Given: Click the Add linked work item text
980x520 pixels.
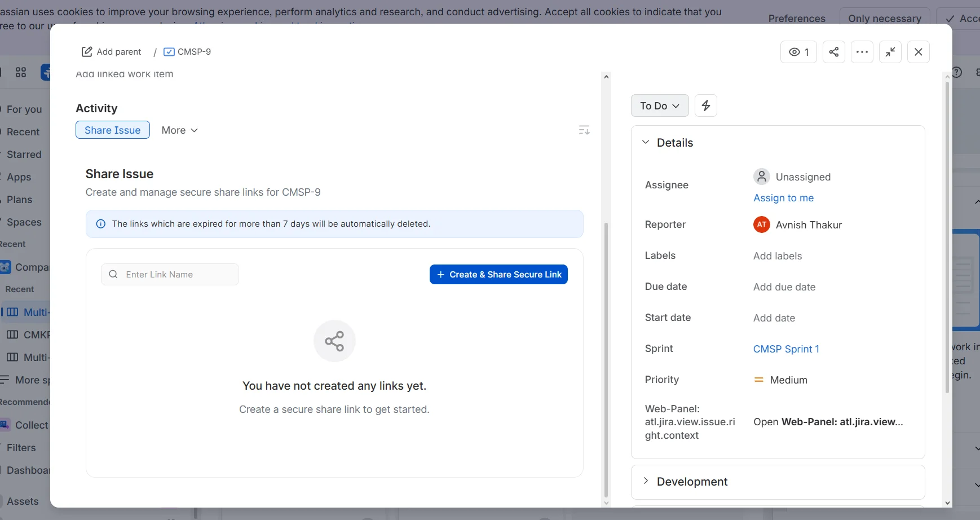Looking at the screenshot, I should 125,74.
